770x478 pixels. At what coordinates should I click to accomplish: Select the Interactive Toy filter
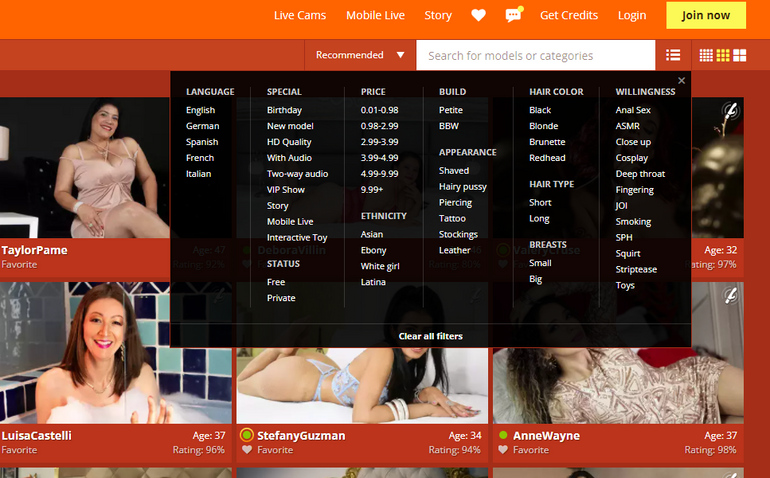tap(297, 237)
